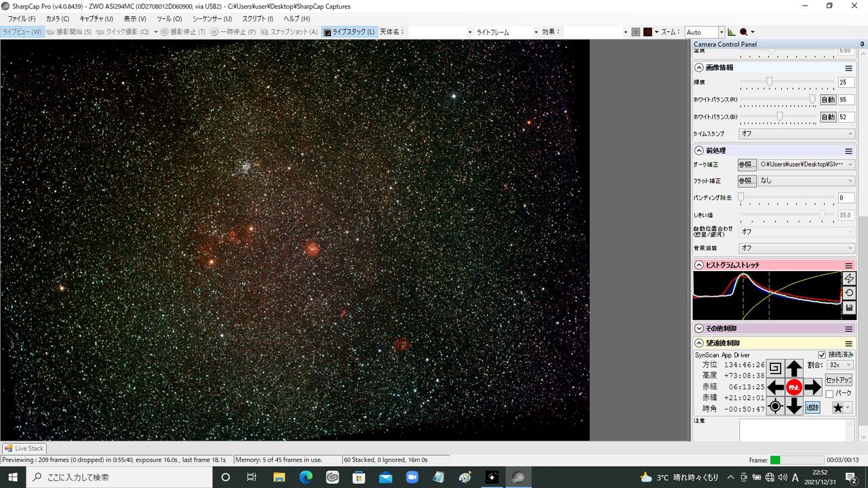Open the 前処理 section hamburger menu
Image resolution: width=868 pixels, height=488 pixels.
848,150
